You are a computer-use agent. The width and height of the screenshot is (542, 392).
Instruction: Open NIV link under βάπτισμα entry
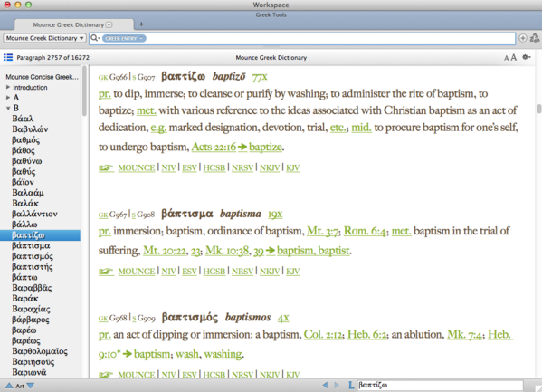[x=168, y=272]
